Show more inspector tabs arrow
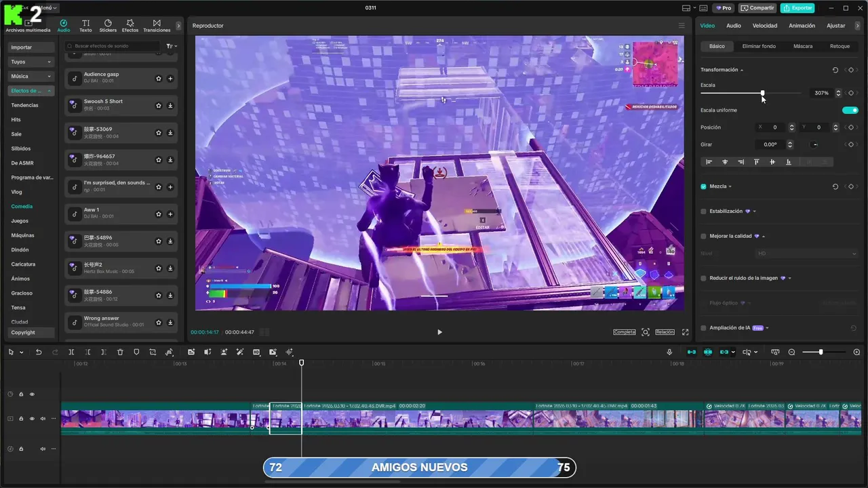The width and height of the screenshot is (868, 488). pyautogui.click(x=857, y=26)
